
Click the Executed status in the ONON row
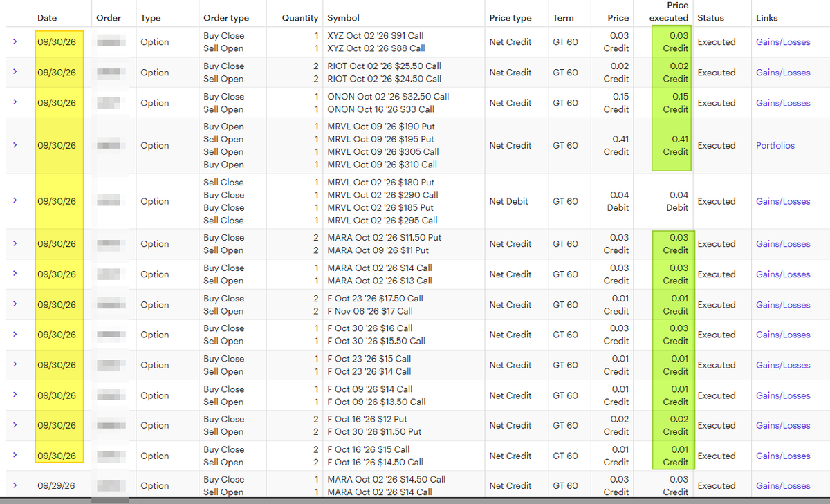tap(717, 103)
